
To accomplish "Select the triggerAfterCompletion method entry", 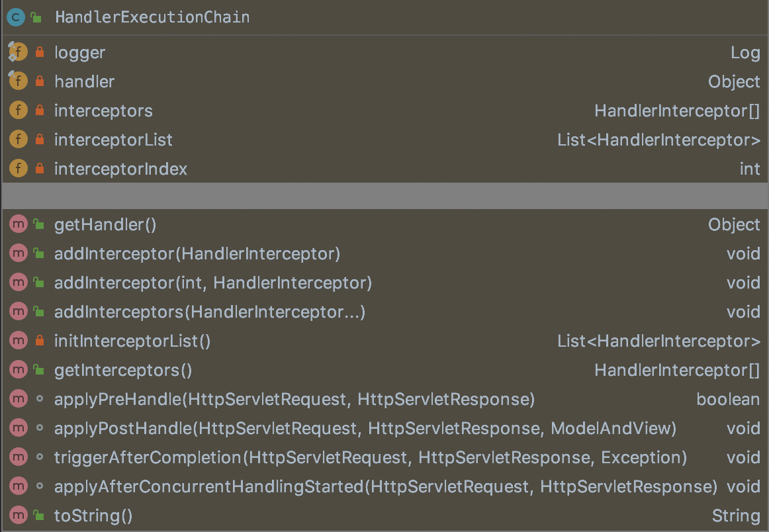I will 371,457.
